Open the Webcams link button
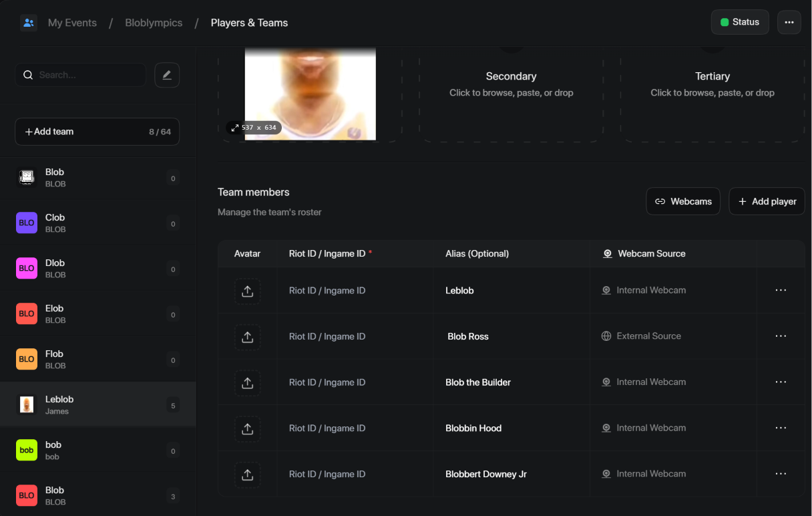 [x=683, y=201]
